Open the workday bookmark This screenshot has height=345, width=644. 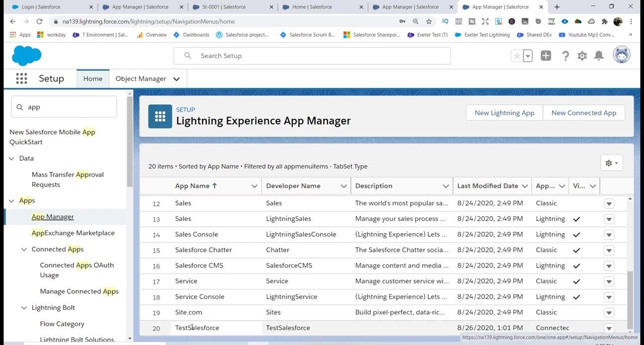[51, 35]
